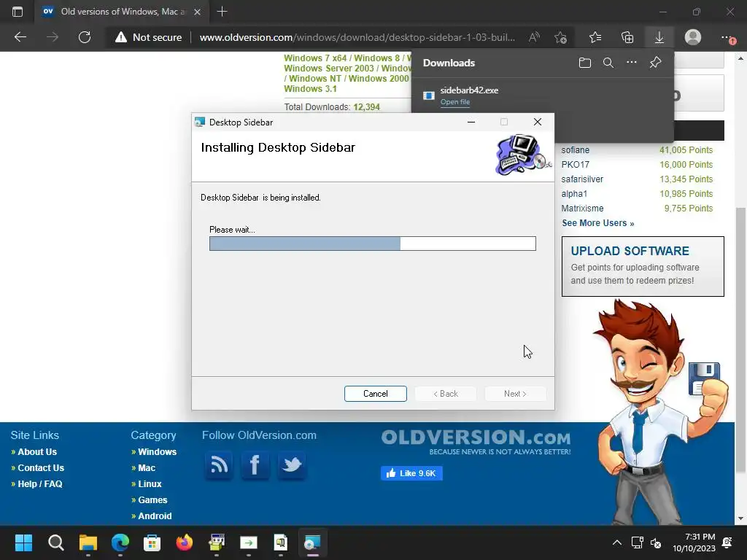Image resolution: width=747 pixels, height=560 pixels.
Task: Open a new browser tab
Action: coord(222,12)
